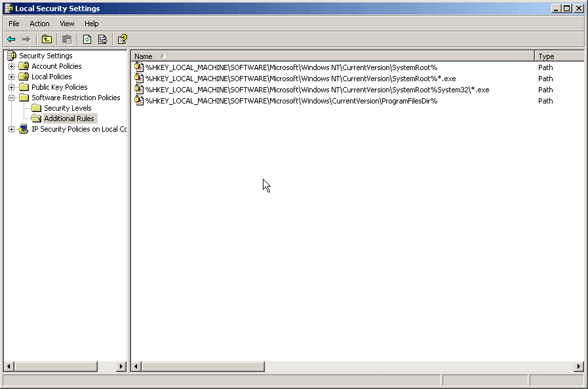The width and height of the screenshot is (588, 389).
Task: Click the rule icon for SystemRoot%*.exe path
Action: (139, 79)
